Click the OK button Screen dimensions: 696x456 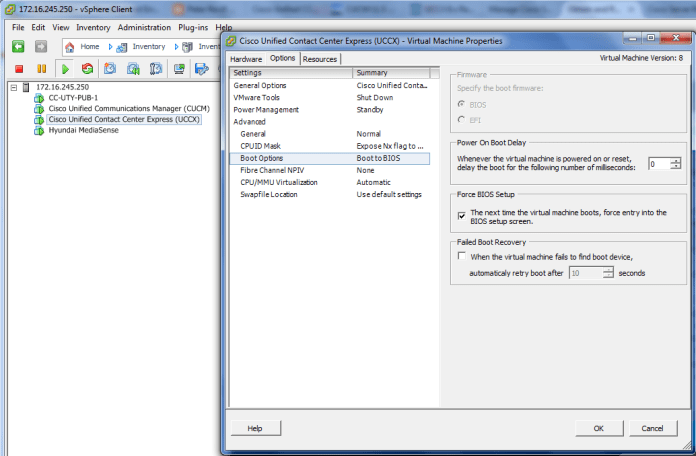point(598,428)
